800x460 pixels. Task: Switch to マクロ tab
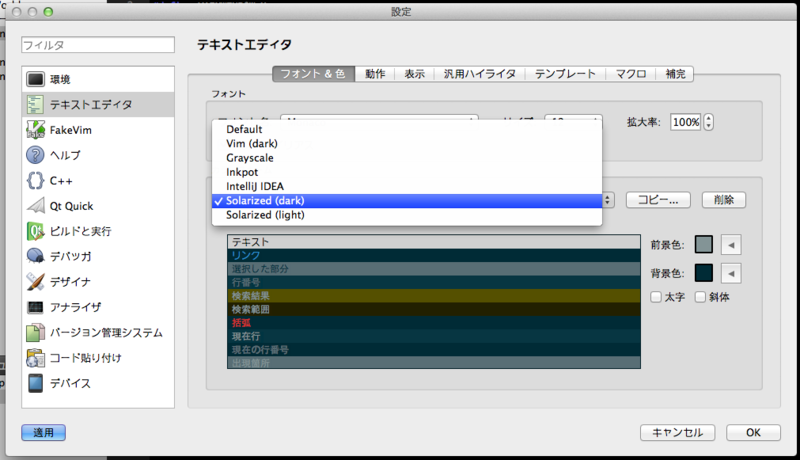click(x=631, y=74)
